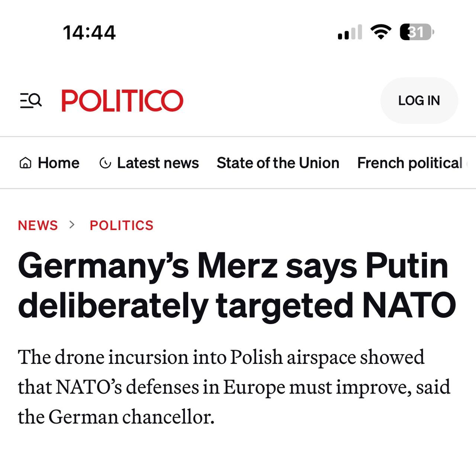Open the menu and search icon
This screenshot has height=449, width=476.
tap(31, 100)
